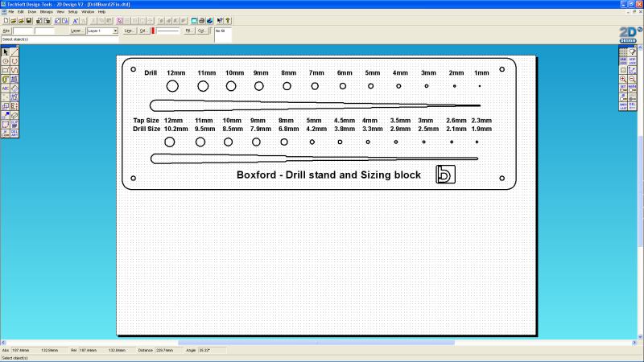This screenshot has height=362, width=644.
Task: Click the Zoom Last tool
Action: point(623,88)
